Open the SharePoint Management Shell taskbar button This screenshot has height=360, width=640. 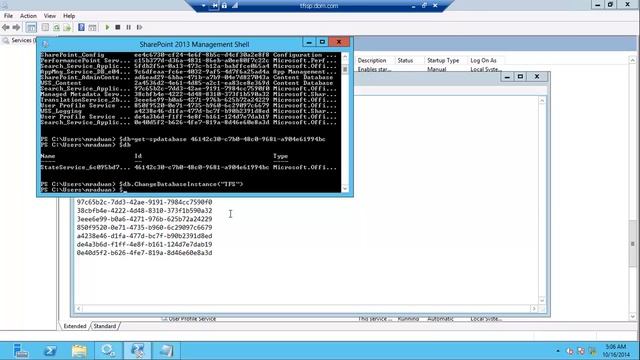click(x=137, y=351)
